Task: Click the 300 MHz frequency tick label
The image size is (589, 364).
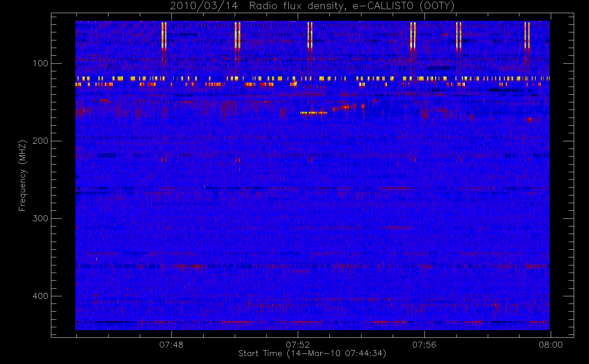Action: [x=40, y=218]
